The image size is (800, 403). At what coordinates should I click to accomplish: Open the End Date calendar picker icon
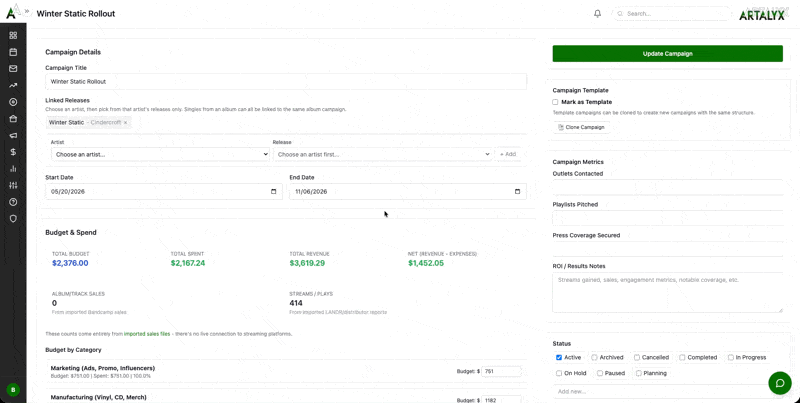click(517, 192)
